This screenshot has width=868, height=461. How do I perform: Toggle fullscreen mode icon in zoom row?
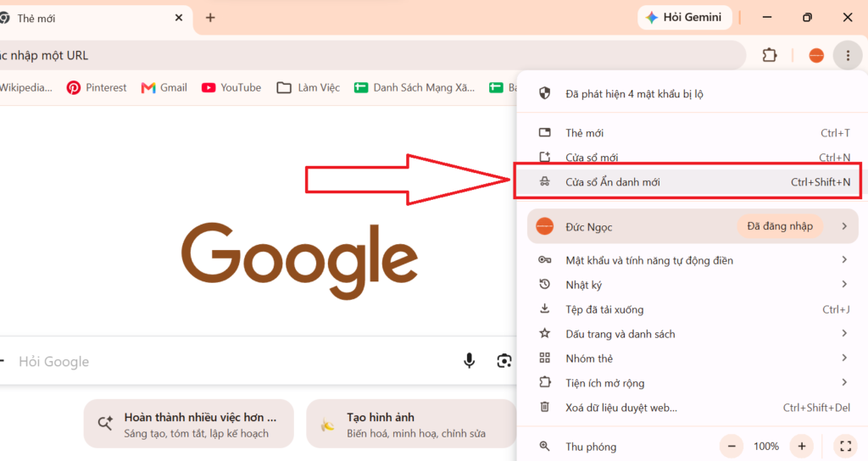(x=845, y=446)
